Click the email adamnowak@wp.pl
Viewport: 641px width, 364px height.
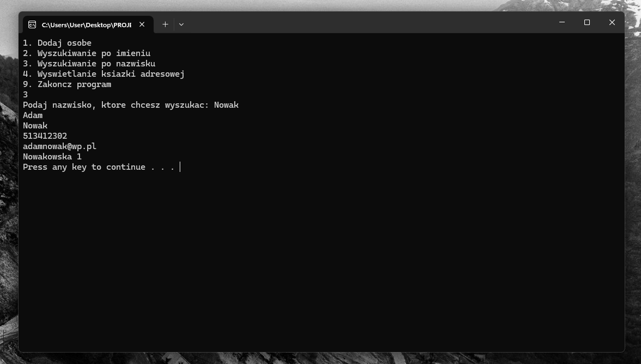60,146
